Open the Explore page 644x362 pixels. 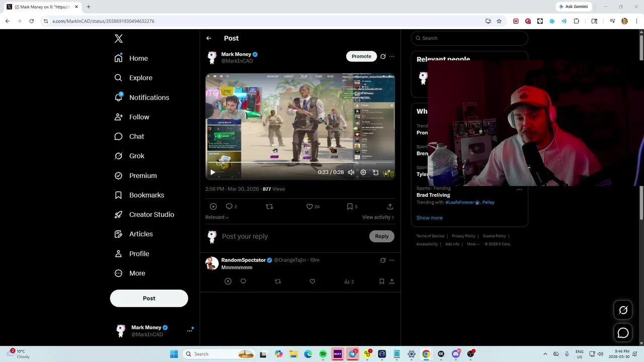[133, 78]
